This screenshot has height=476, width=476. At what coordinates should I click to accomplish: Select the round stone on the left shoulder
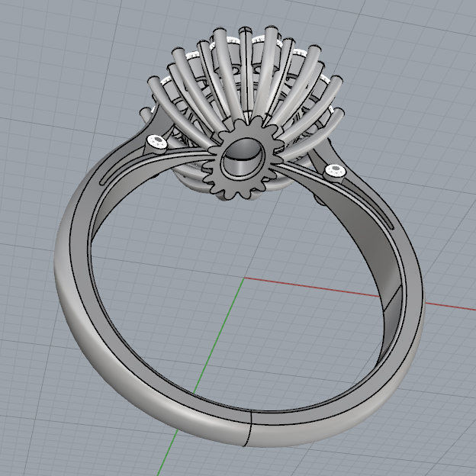click(x=157, y=140)
